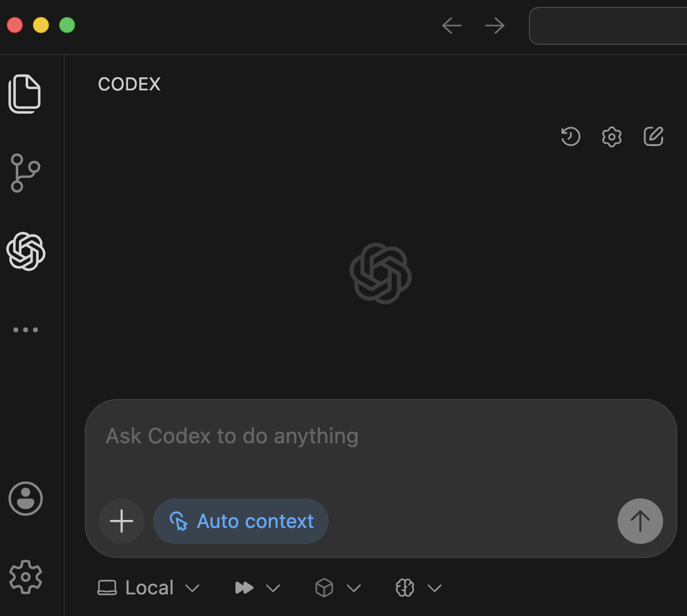Viewport: 687px width, 616px height.
Task: View Codex task history clock icon
Action: coord(570,136)
